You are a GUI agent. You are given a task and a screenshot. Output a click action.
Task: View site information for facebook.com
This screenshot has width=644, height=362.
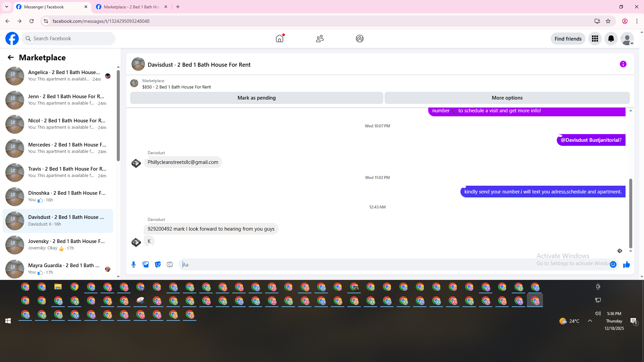click(46, 21)
